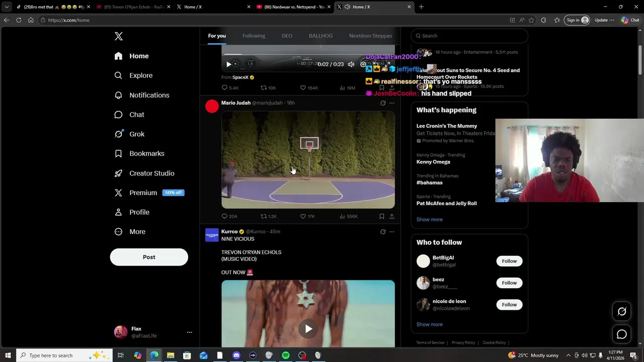
Task: Switch to the Following tab
Action: (254, 36)
